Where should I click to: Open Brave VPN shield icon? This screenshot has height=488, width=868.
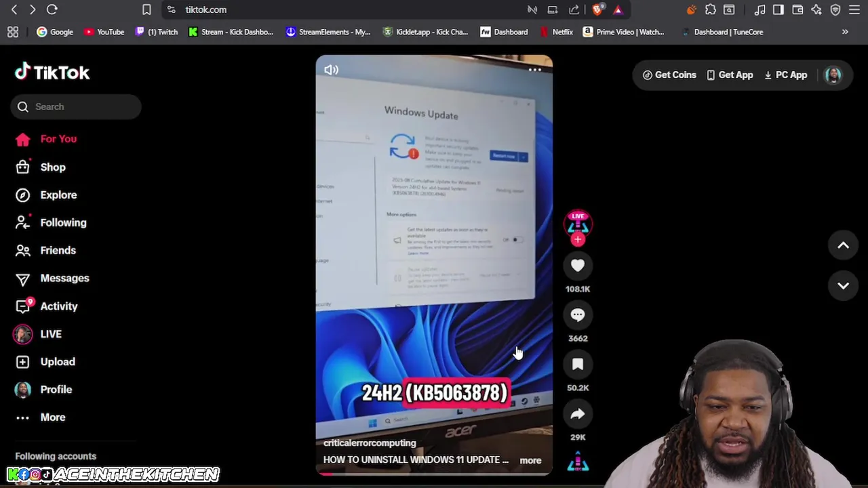pos(835,9)
